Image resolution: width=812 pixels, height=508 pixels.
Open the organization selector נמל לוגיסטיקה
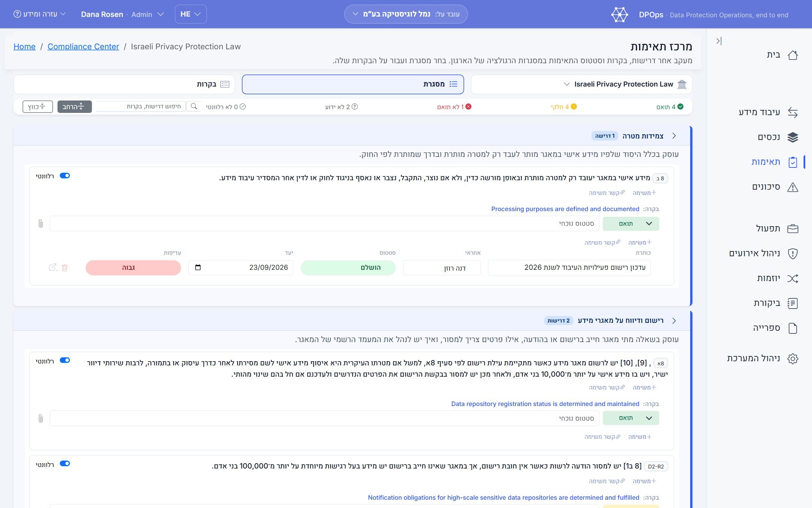[406, 14]
